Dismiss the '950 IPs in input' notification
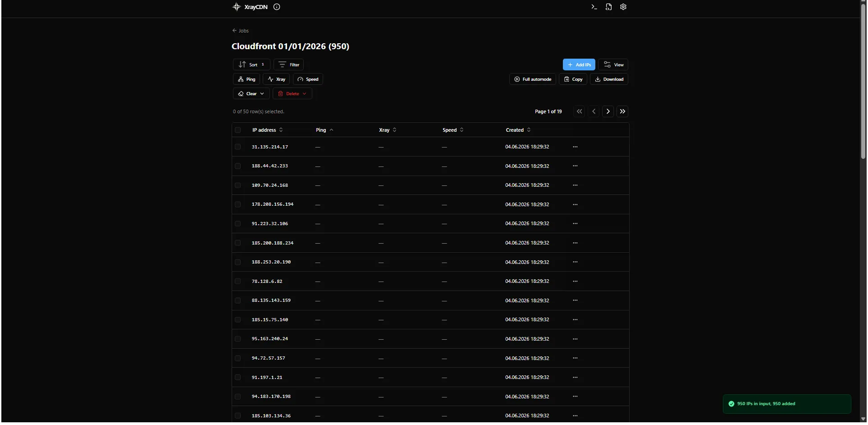868x425 pixels. click(787, 404)
